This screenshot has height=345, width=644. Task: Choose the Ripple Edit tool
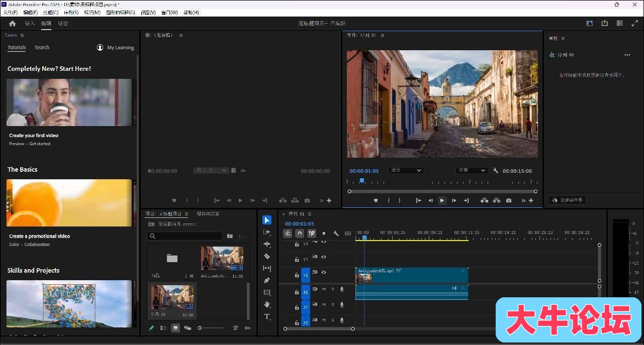[267, 244]
